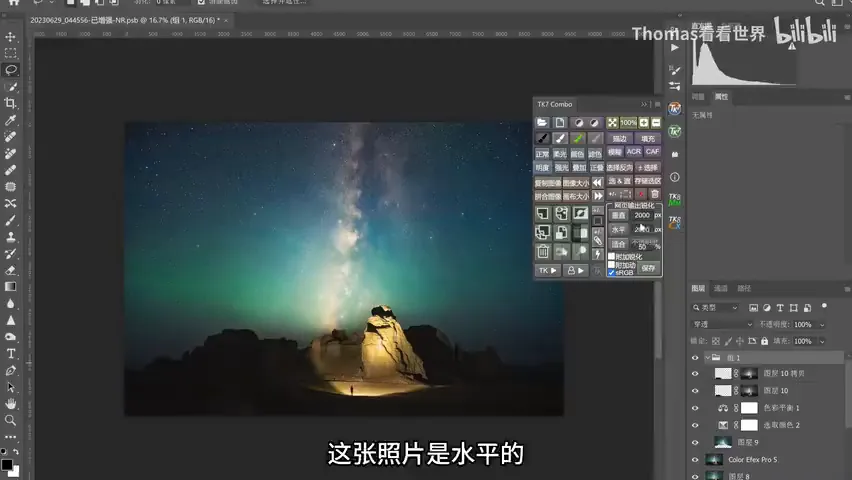This screenshot has height=480, width=852.
Task: Click the TK7 white paintbrush icon
Action: point(560,139)
